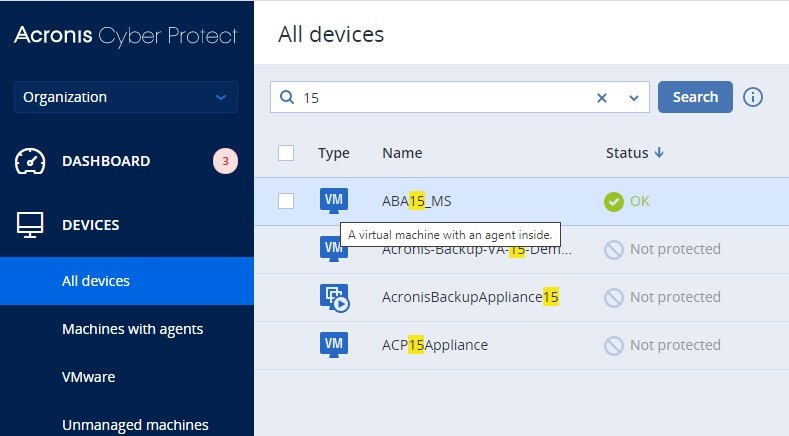Viewport: 789px width, 436px height.
Task: Click Not protected text for ACP15Appliance
Action: pos(675,345)
